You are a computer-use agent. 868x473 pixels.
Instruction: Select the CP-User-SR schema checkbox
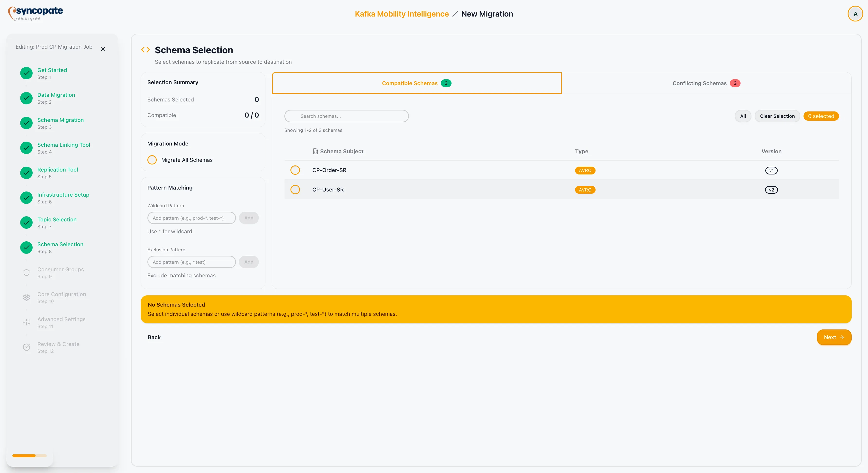click(295, 190)
